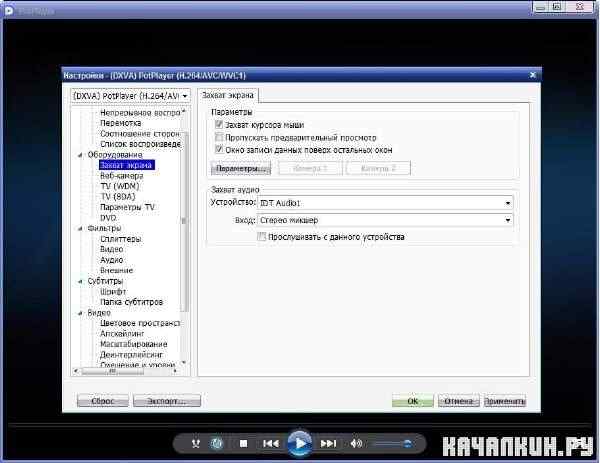Open Видео item under Фильтры
Viewport: 600px width, 463px height.
[x=111, y=249]
